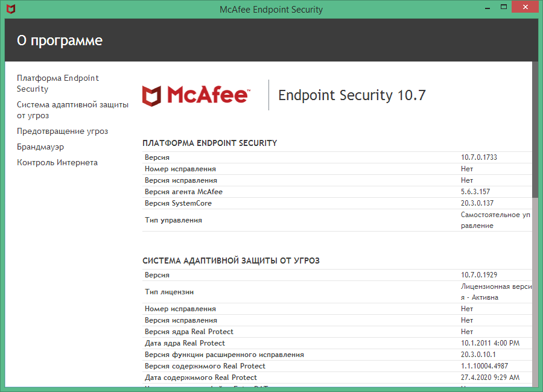
Task: Click СИСТЕМА АДАПТИВНОЙ ЗАЩИТЫ ОТ УГРОЗ heading
Action: pyautogui.click(x=231, y=261)
